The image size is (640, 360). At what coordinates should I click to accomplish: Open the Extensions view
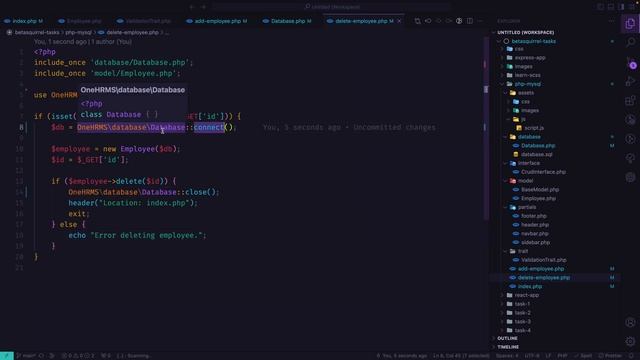pyautogui.click(x=630, y=100)
